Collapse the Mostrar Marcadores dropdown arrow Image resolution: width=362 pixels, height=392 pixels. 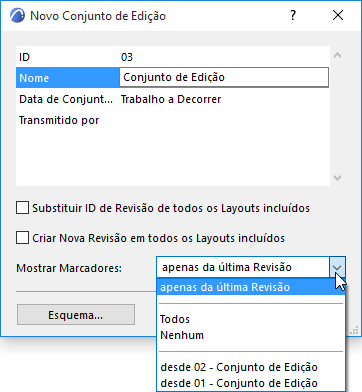pyautogui.click(x=337, y=267)
